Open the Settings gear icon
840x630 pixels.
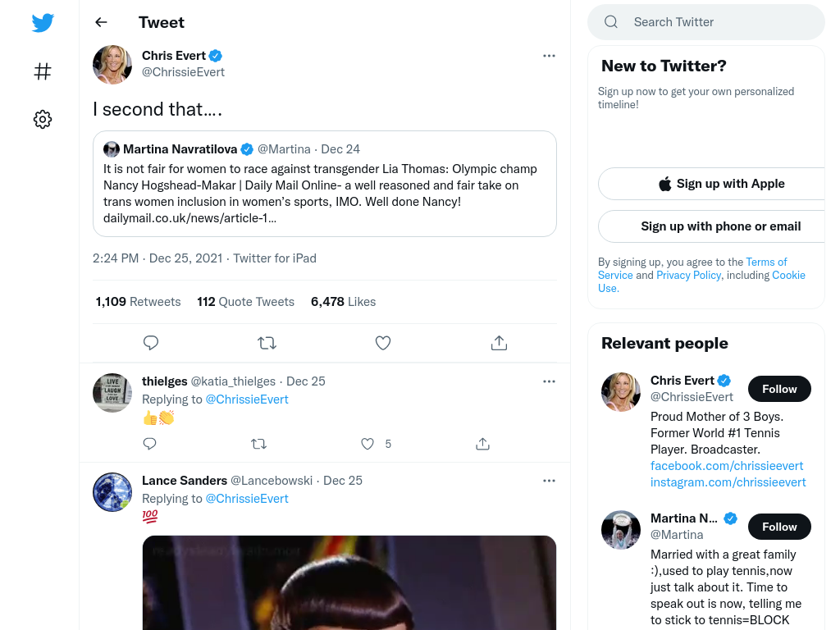coord(43,119)
